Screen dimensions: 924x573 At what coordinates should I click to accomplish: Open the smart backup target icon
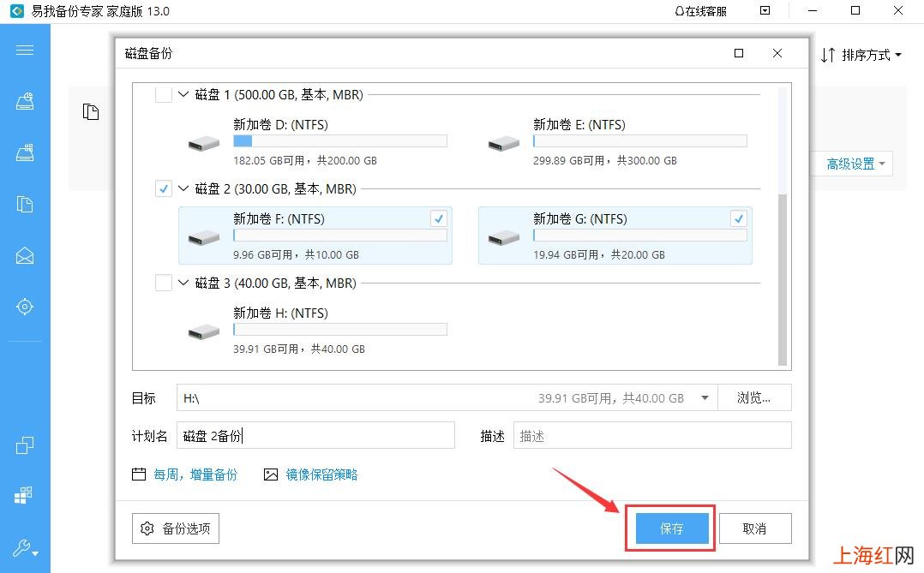point(25,307)
